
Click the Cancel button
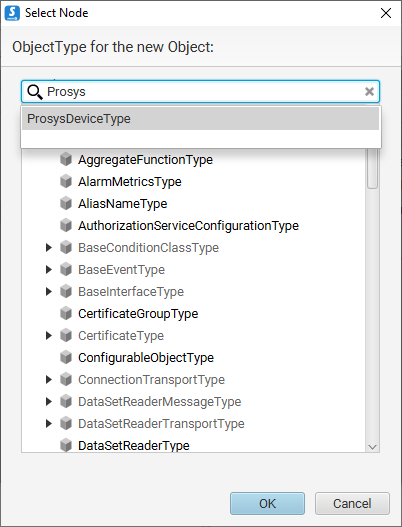pyautogui.click(x=352, y=503)
